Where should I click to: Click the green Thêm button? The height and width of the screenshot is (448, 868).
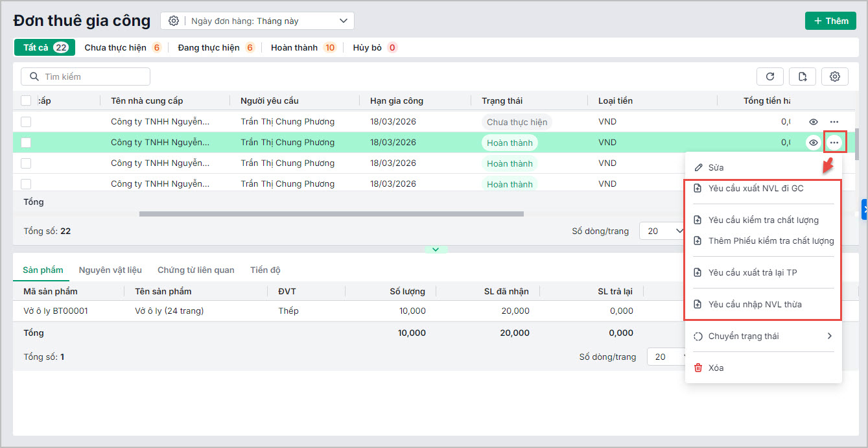coord(830,21)
